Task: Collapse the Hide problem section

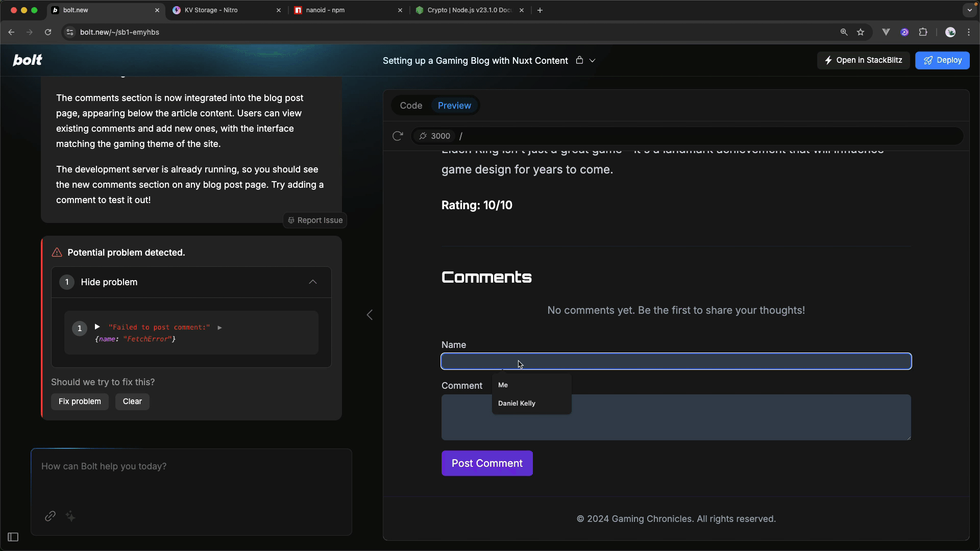Action: pyautogui.click(x=312, y=282)
